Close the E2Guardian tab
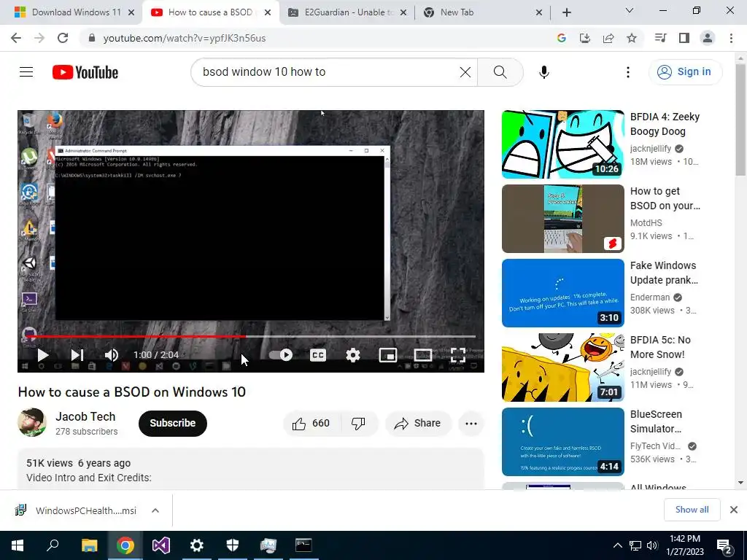Screen dimensions: 747x560 click(x=403, y=13)
